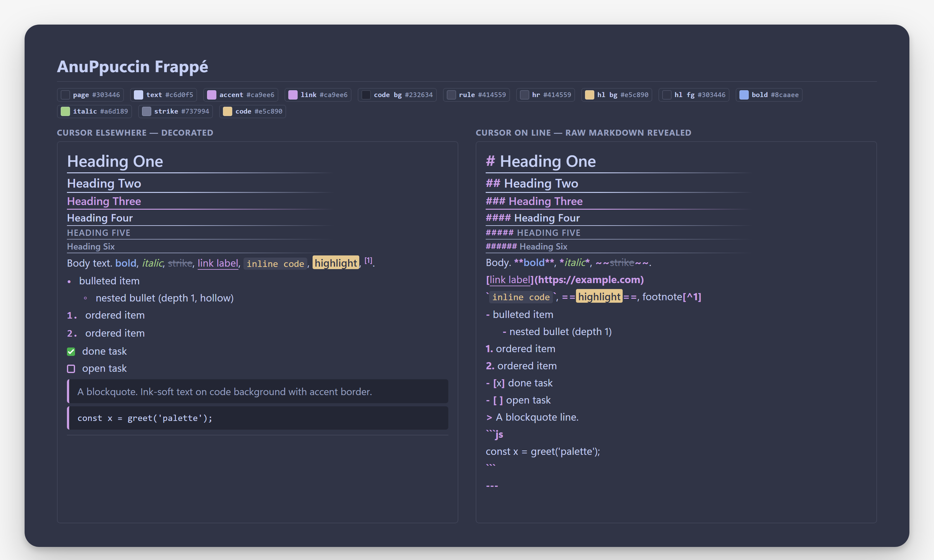Click HEADING FIVE in left pane
Screen dimensions: 934x560
pyautogui.click(x=99, y=233)
